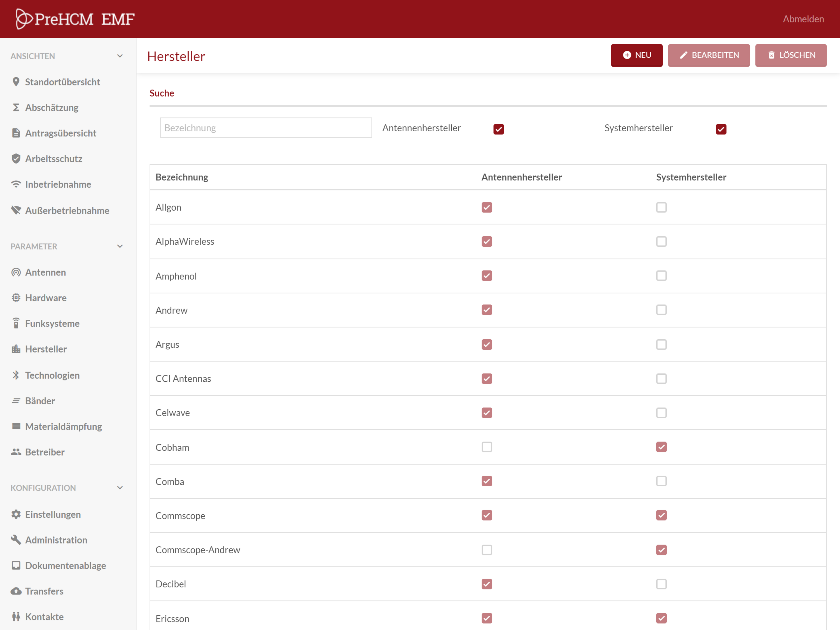Select the Andrew row name
Image resolution: width=840 pixels, height=630 pixels.
pos(171,311)
